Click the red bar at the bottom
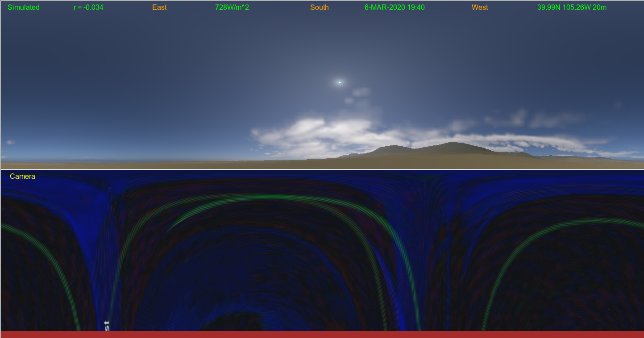644x338 pixels. pos(322,334)
